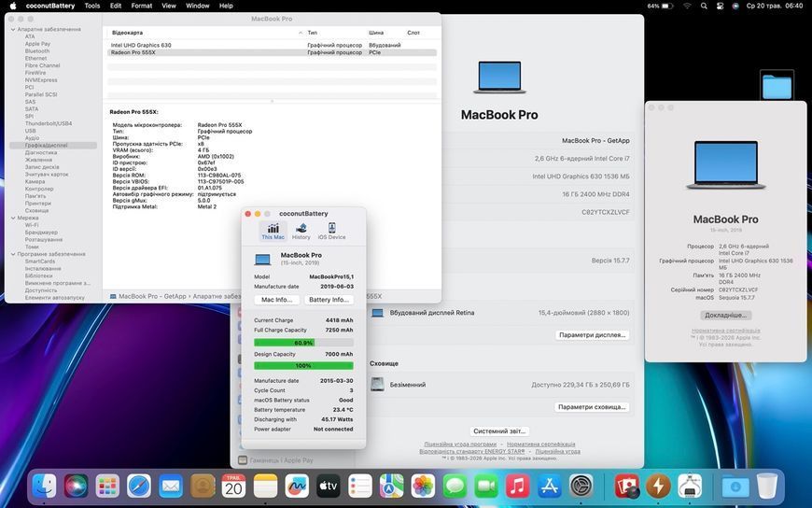Click the Siri icon in menu bar
The width and height of the screenshot is (812, 508).
click(735, 6)
